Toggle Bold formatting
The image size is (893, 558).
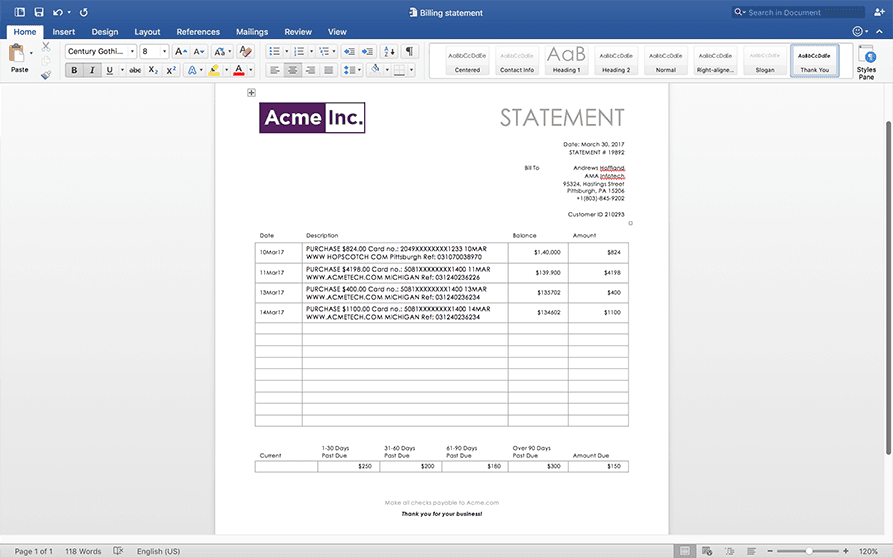click(x=74, y=70)
